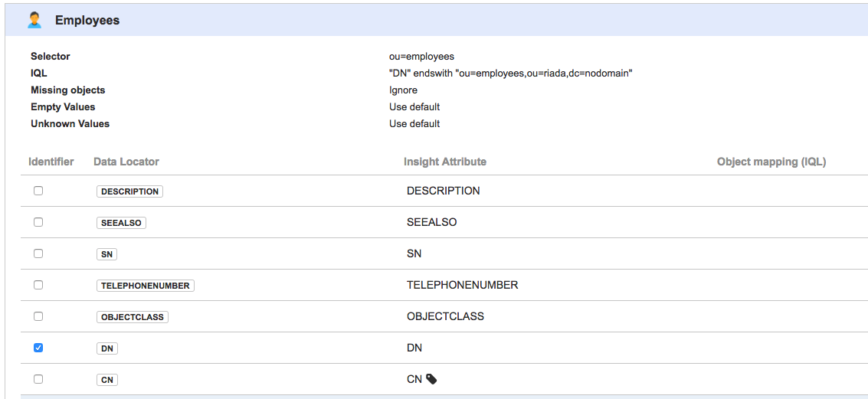Enable identifier checkbox for DESCRIPTION row
Viewport: 868px width, 399px height.
38,191
